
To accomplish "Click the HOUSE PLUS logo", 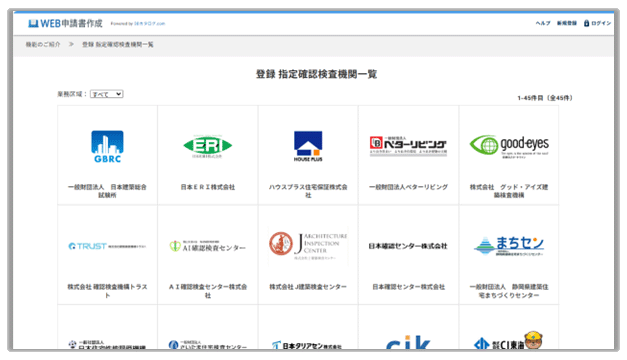I will [308, 146].
